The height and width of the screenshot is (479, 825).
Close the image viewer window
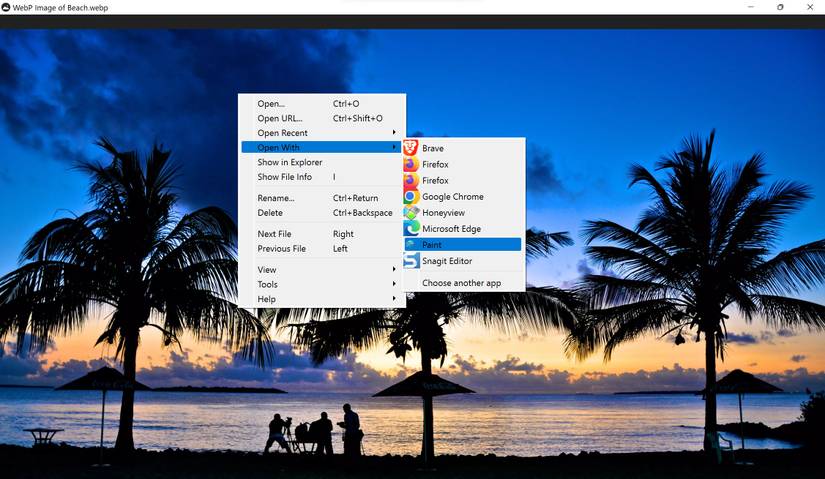(810, 7)
